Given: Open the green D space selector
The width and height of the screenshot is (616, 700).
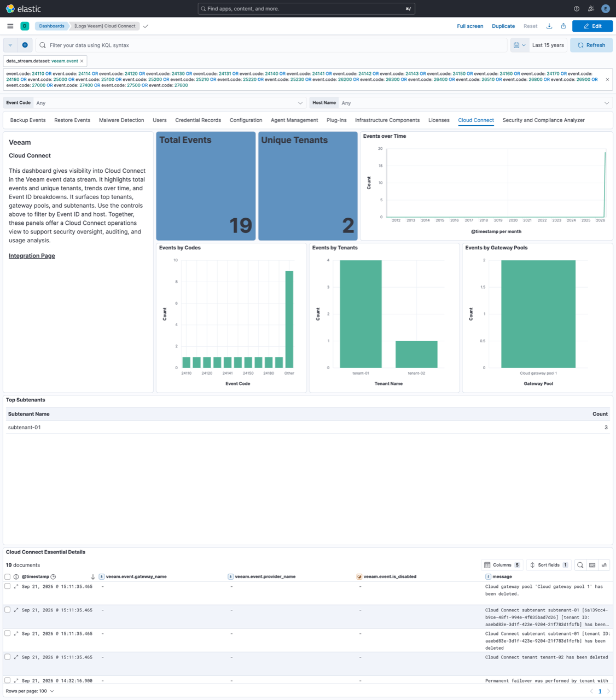Looking at the screenshot, I should (25, 26).
